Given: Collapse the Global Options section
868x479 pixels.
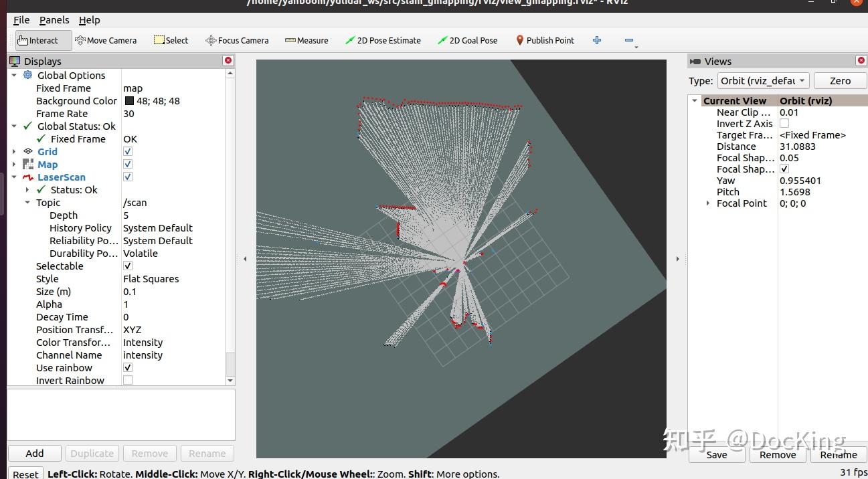Looking at the screenshot, I should (14, 76).
